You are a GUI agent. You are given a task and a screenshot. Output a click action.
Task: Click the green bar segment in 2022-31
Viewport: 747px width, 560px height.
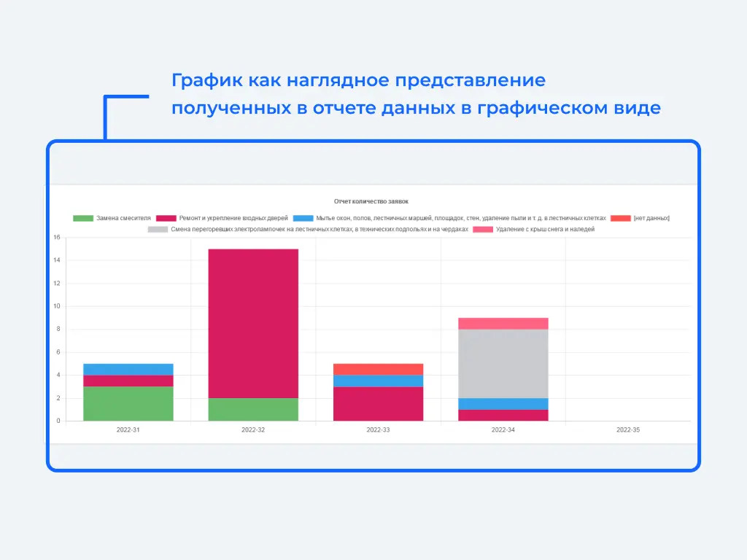pos(128,403)
